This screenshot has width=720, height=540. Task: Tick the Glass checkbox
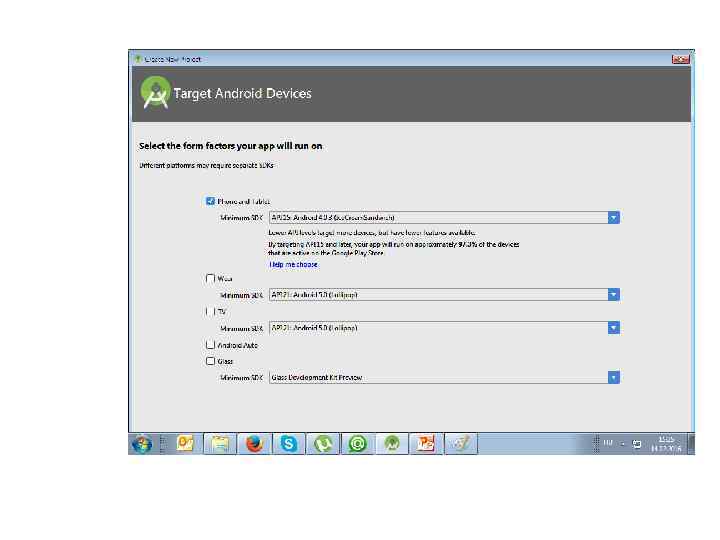pos(210,361)
